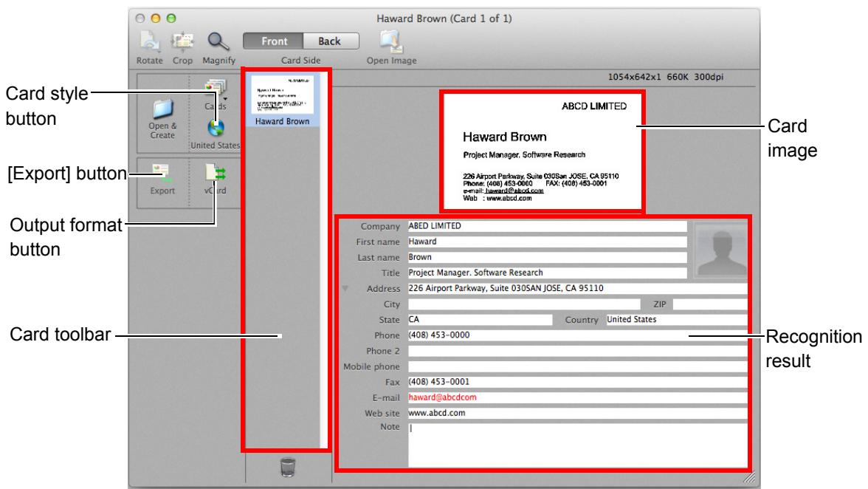
Task: Correct the red E-mail field
Action: point(577,397)
